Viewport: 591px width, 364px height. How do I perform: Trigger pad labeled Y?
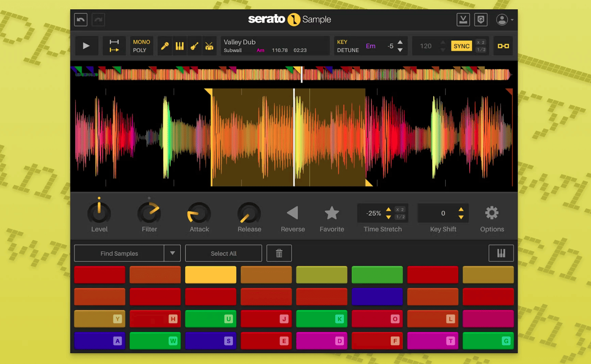pyautogui.click(x=100, y=319)
